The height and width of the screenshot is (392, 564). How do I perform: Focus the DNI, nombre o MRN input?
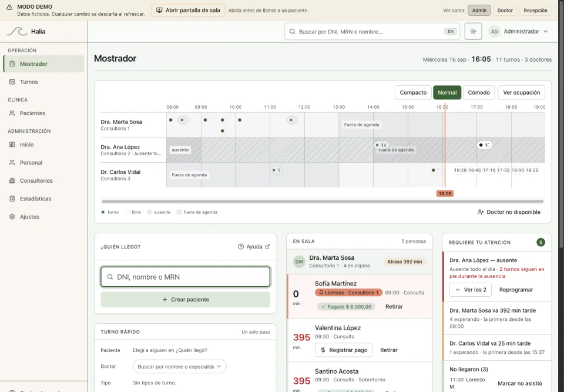185,277
